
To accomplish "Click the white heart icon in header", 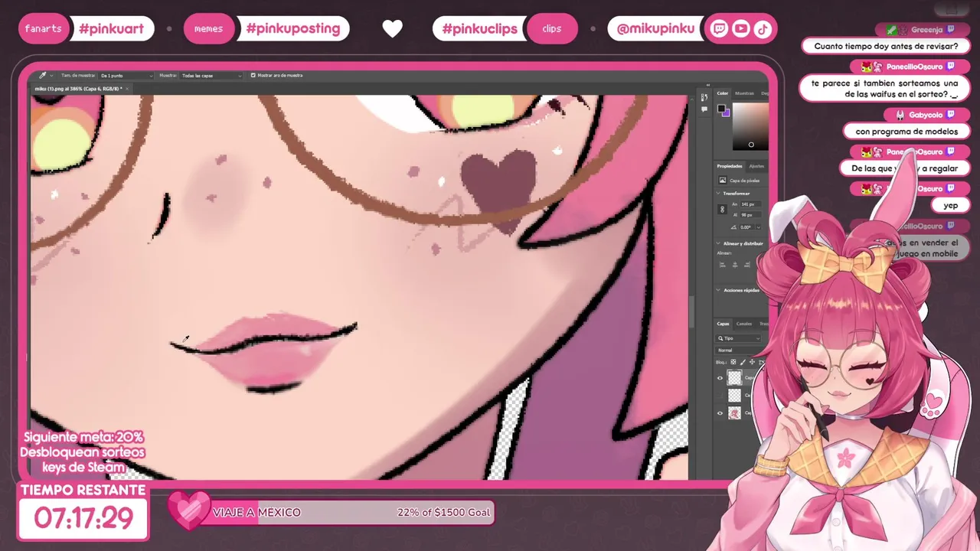I will pyautogui.click(x=392, y=29).
